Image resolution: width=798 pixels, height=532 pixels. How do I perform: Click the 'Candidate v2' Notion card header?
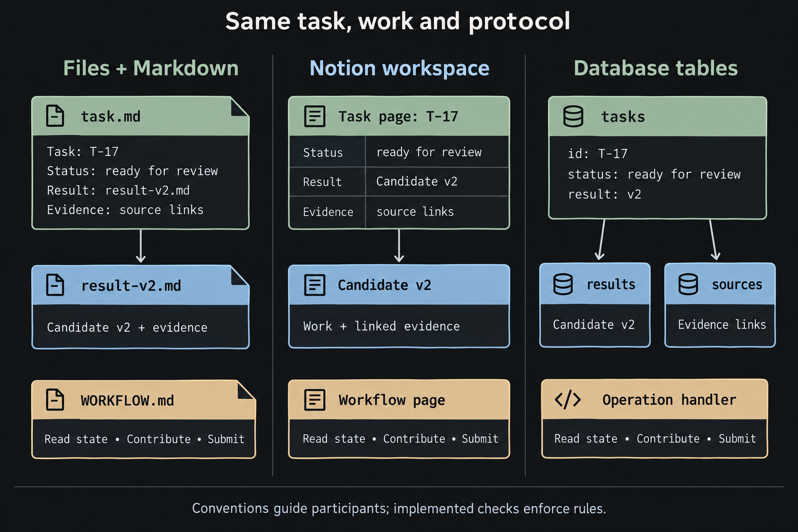point(399,285)
